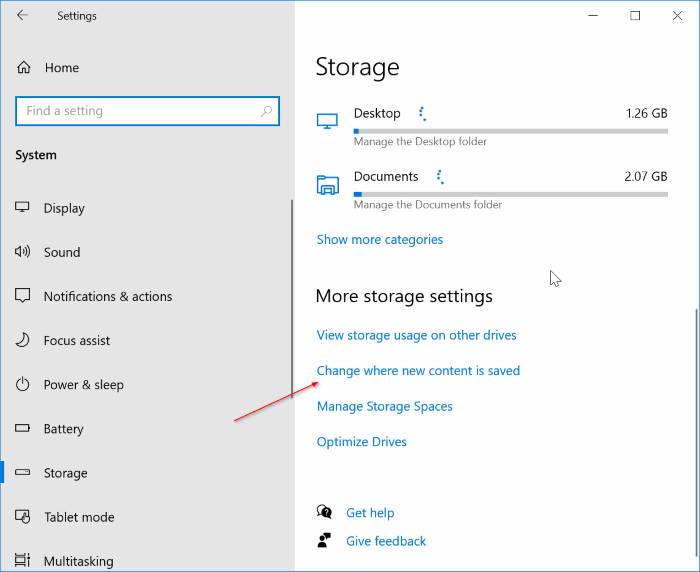
Task: Select Sound in the sidebar
Action: coord(62,252)
